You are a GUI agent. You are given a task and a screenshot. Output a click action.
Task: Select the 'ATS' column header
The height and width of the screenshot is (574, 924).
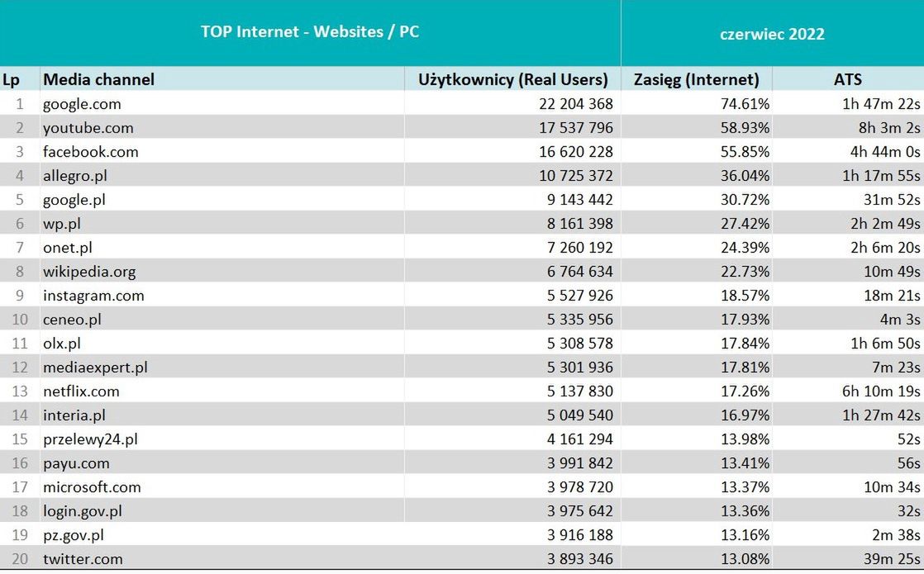pyautogui.click(x=848, y=79)
